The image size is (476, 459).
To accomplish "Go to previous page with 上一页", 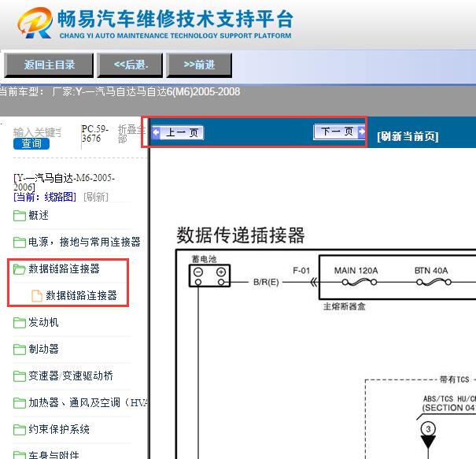I will (178, 132).
